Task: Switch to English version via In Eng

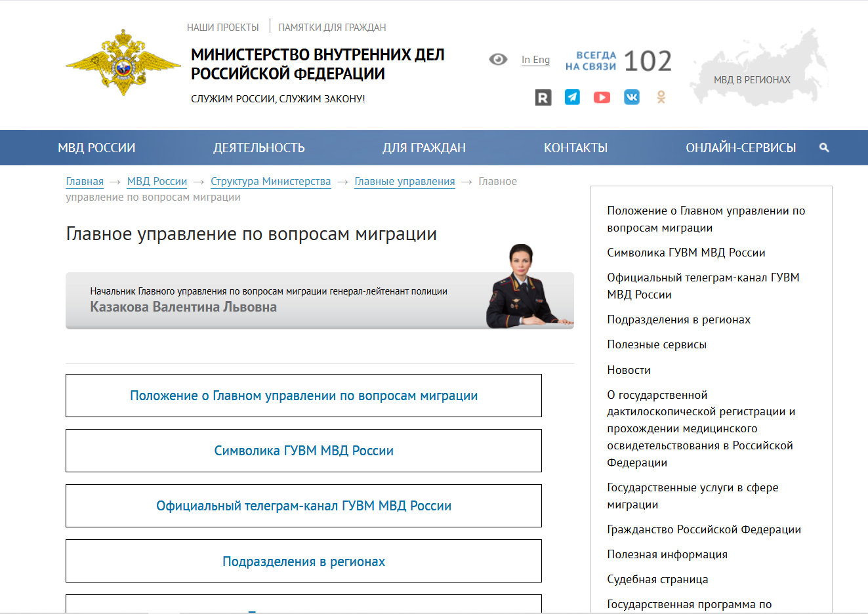Action: tap(535, 60)
